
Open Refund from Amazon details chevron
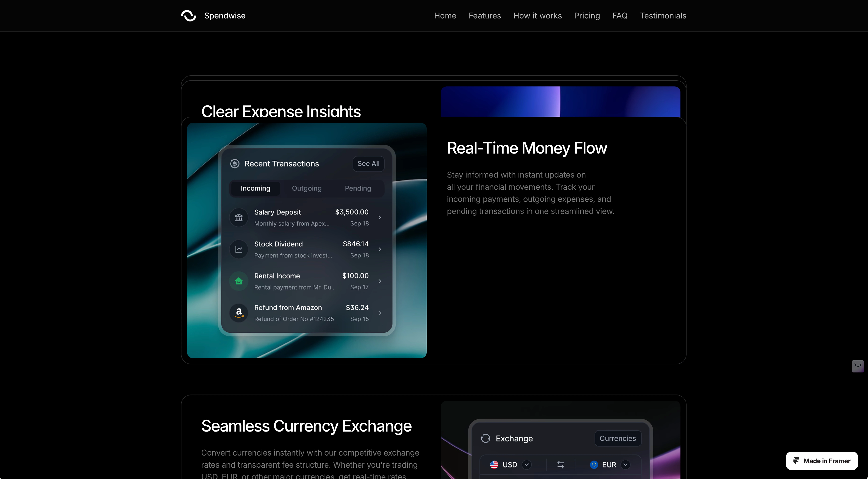[380, 313]
